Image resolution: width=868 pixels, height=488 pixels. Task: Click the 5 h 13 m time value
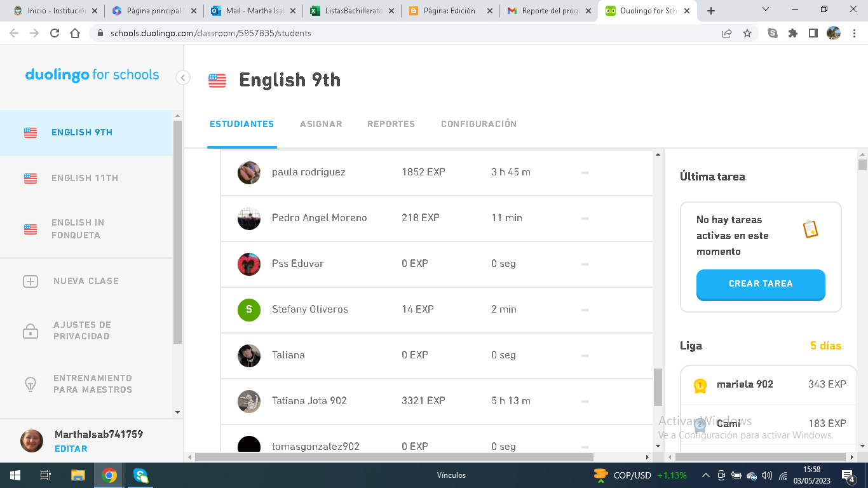(511, 401)
